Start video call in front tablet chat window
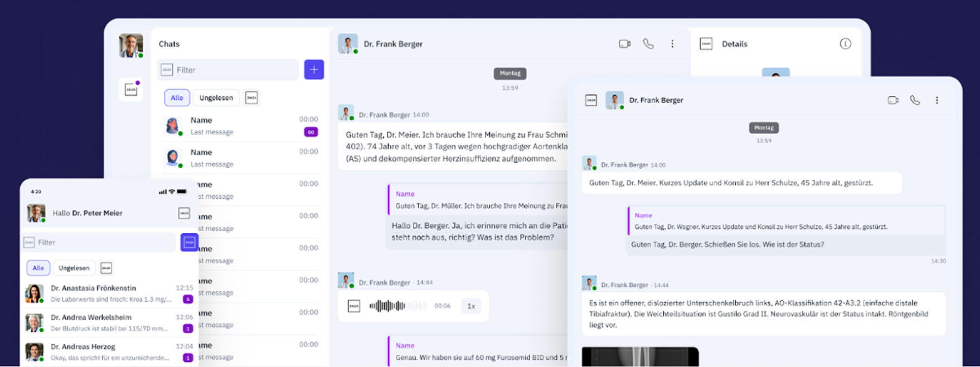The image size is (980, 367). (893, 100)
